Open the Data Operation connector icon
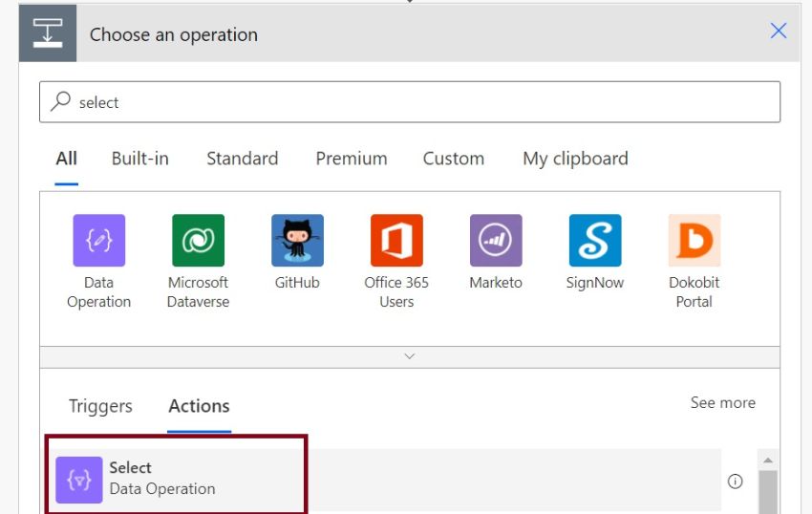 [99, 241]
